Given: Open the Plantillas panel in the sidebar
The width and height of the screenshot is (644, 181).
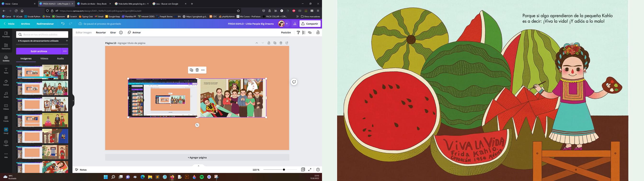Looking at the screenshot, I should click(x=6, y=34).
